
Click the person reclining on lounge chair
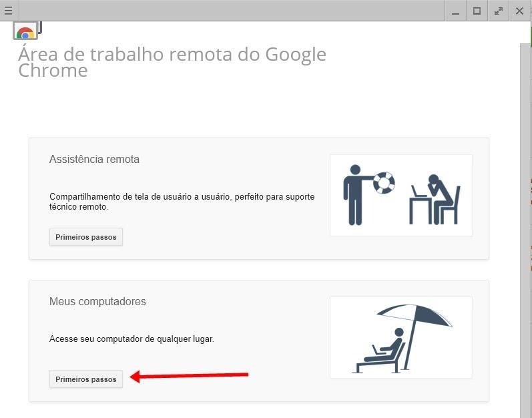coord(382,351)
